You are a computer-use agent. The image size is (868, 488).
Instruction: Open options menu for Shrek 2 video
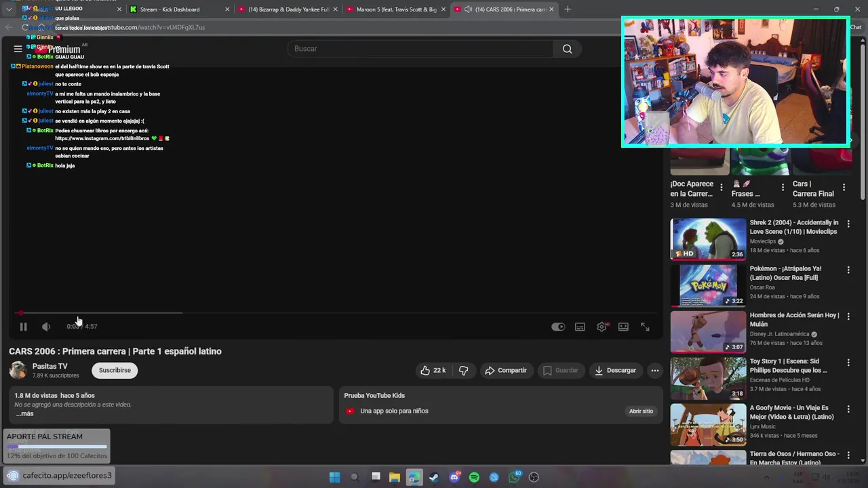pos(848,224)
